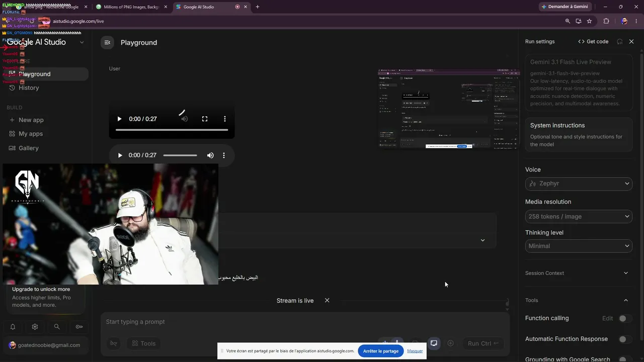Toggle Function calling switch
644x362 pixels.
click(x=625, y=318)
